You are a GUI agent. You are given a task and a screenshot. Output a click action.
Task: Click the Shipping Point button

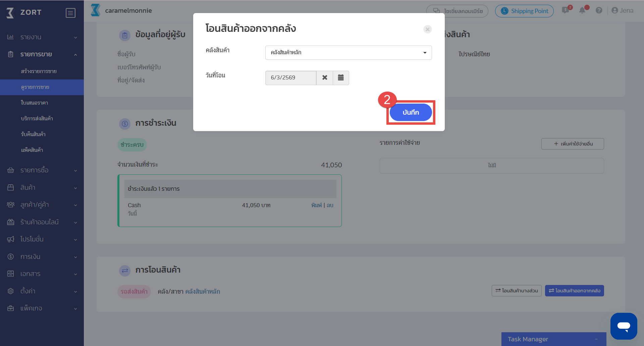tap(524, 11)
